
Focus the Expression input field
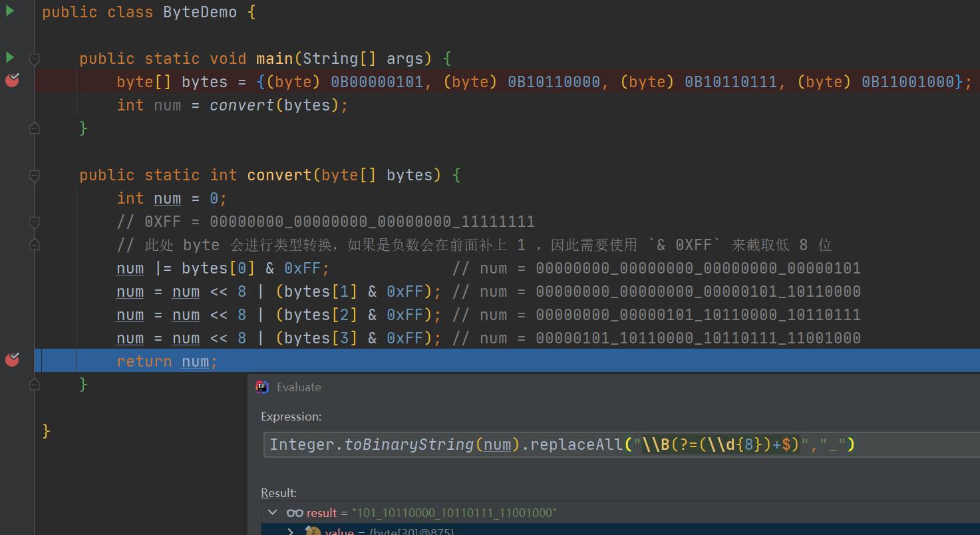621,445
